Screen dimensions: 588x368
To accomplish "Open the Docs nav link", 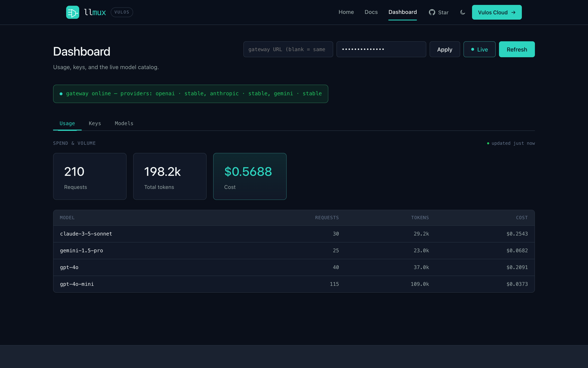I will [x=371, y=12].
